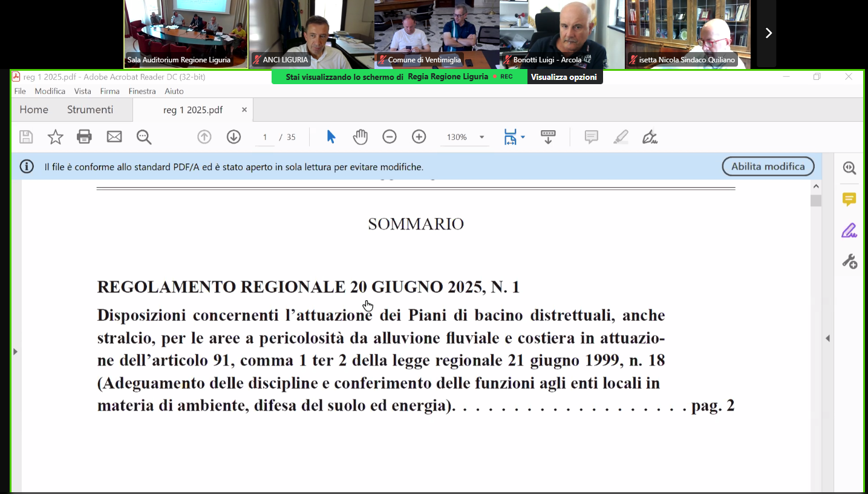Open purple Fill & Sign tool in sidebar
The width and height of the screenshot is (868, 494).
tap(849, 231)
